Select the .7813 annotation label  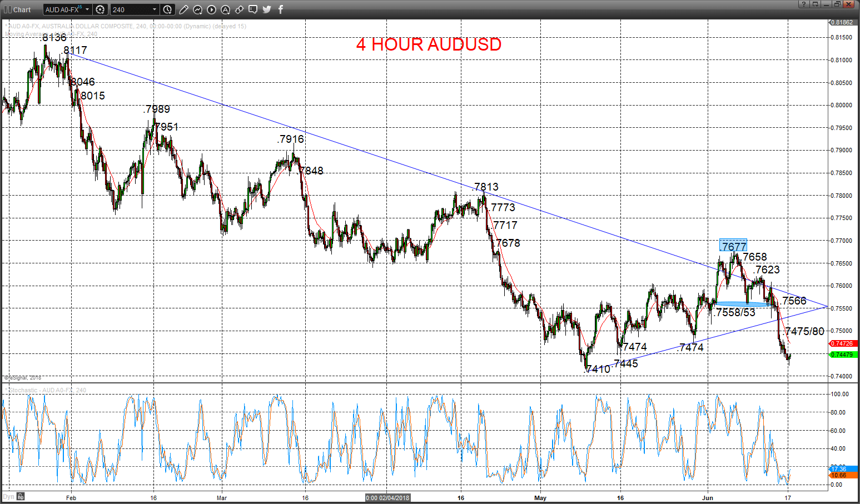point(485,187)
